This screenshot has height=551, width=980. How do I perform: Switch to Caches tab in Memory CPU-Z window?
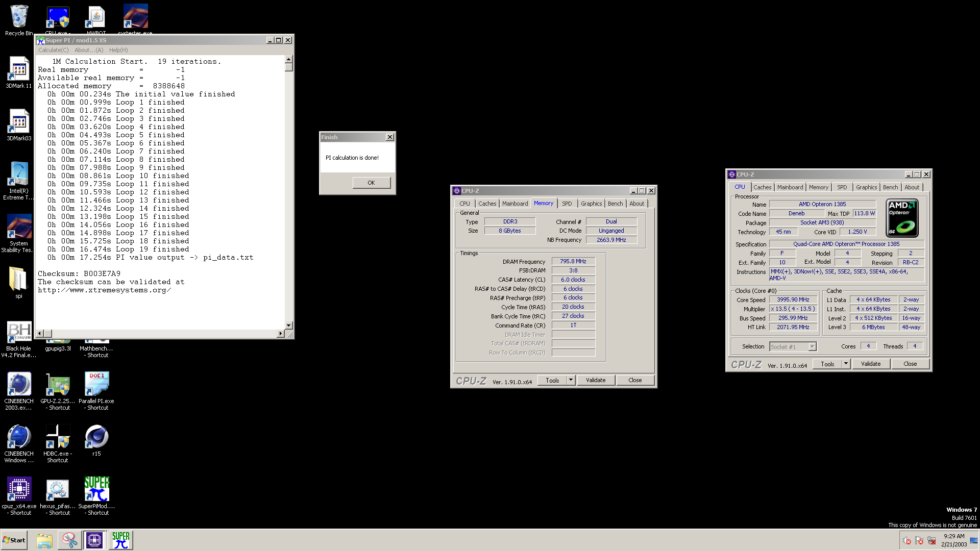(487, 204)
